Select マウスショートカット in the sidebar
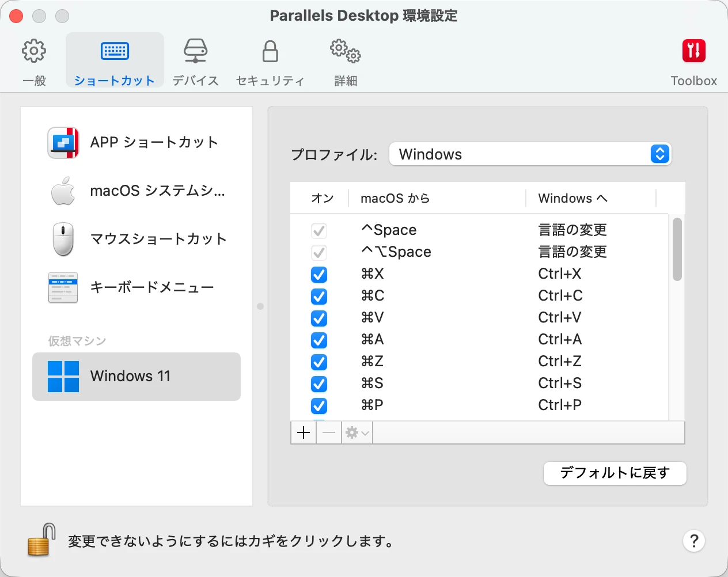Viewport: 728px width, 577px height. pyautogui.click(x=136, y=239)
